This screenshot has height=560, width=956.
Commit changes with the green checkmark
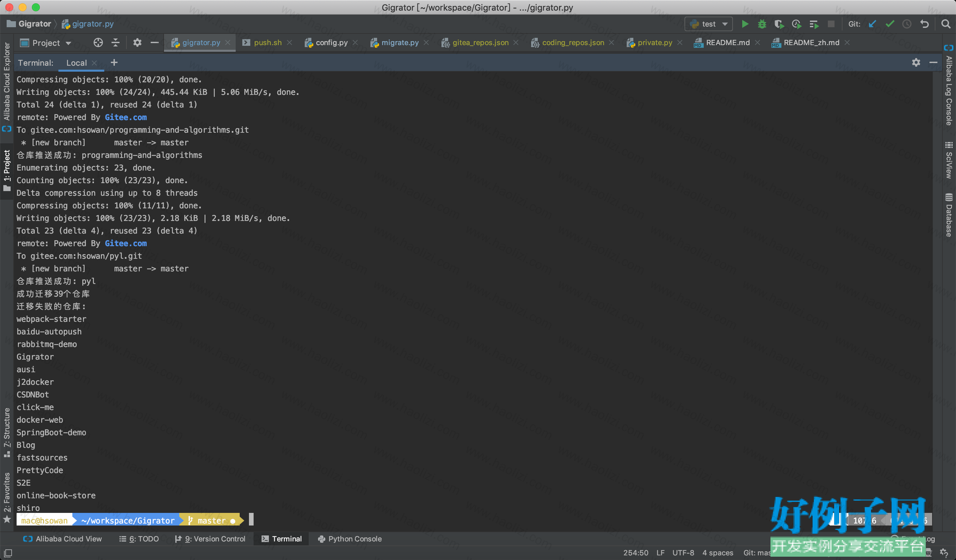coord(890,24)
